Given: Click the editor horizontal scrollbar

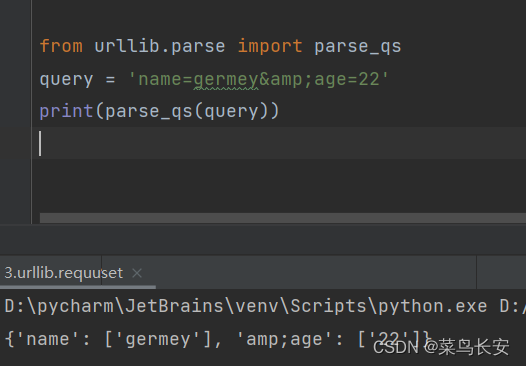Looking at the screenshot, I should tap(282, 218).
